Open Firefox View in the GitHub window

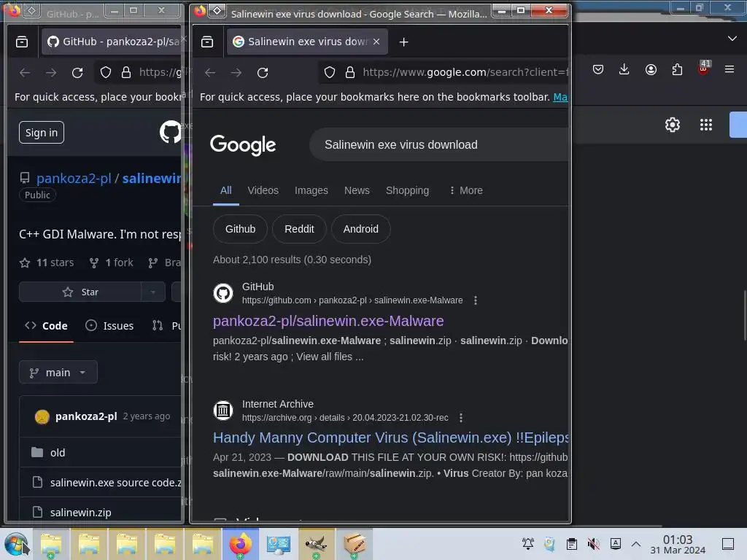[22, 42]
